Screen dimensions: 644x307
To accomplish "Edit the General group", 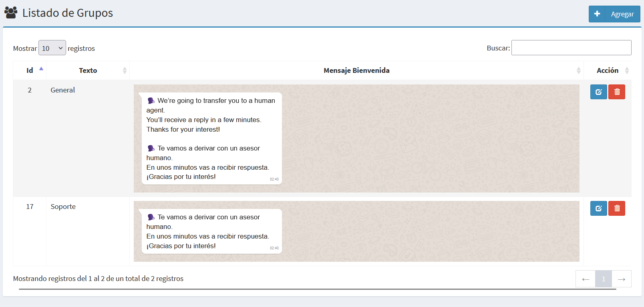I will 598,92.
